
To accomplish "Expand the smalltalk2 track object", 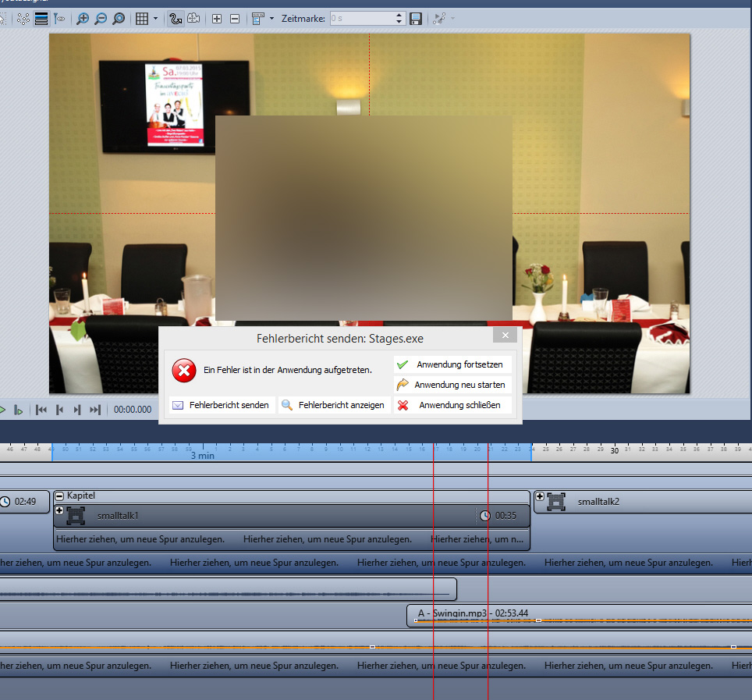I will (539, 496).
